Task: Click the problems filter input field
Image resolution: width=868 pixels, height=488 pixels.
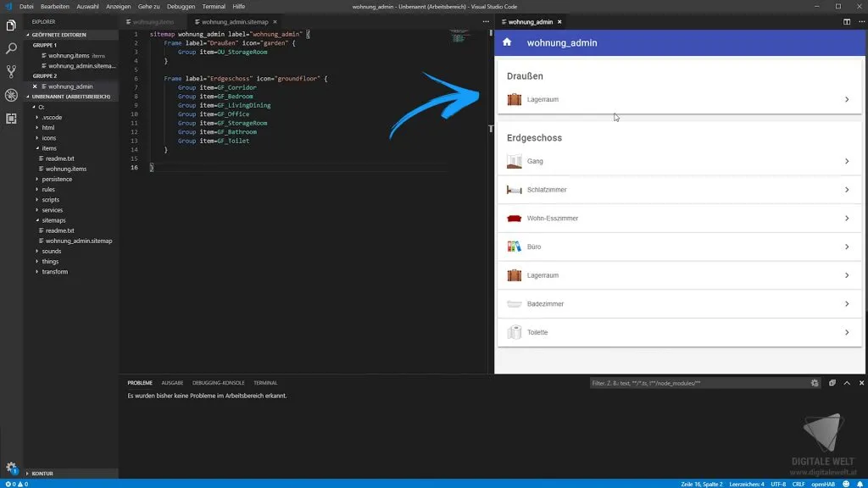Action: 698,383
